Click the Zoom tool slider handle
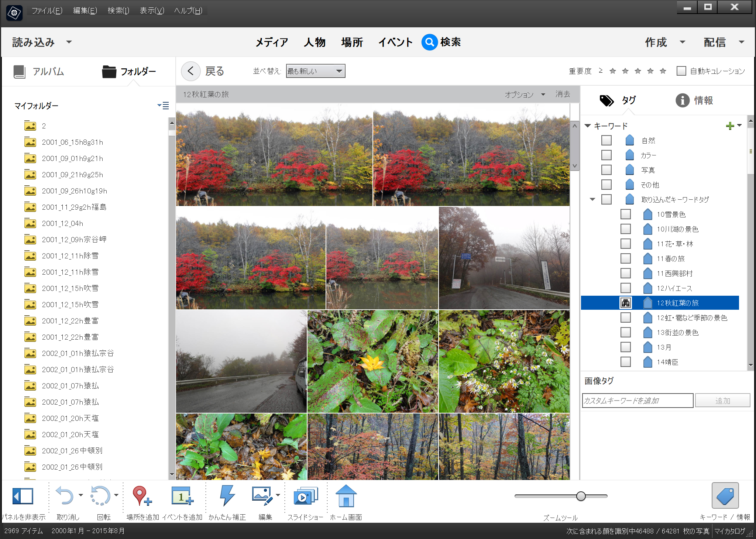This screenshot has height=539, width=756. [581, 496]
